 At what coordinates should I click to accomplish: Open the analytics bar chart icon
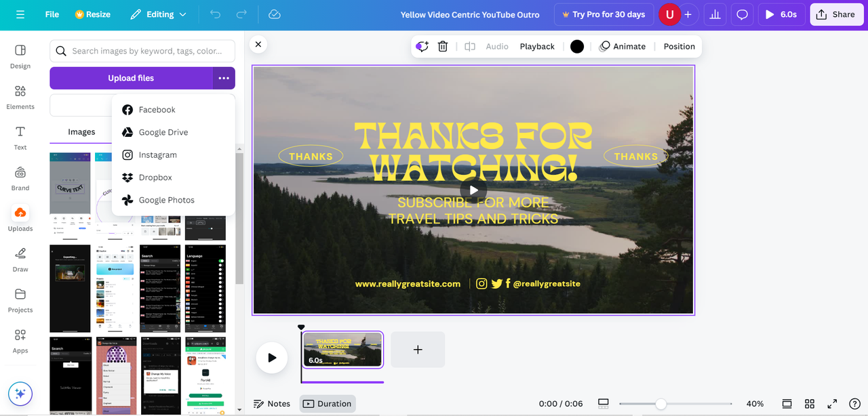pyautogui.click(x=714, y=14)
